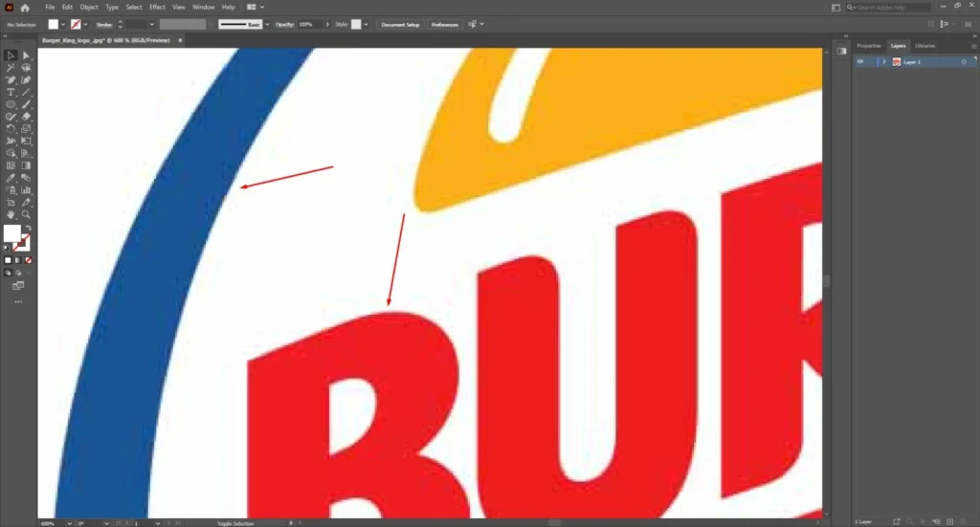Select the Slice tool
The image size is (980, 527).
(x=26, y=203)
